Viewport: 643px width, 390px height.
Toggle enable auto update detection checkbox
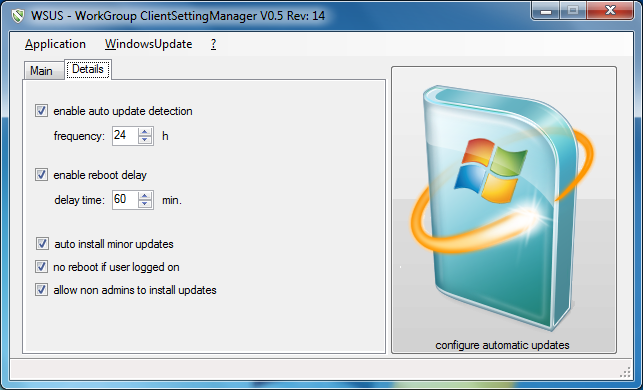click(x=41, y=111)
